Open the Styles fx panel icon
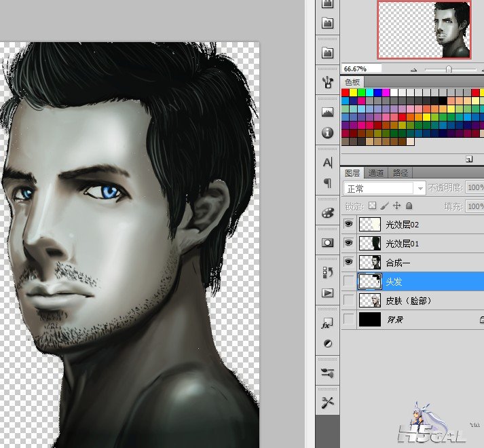484x448 pixels. [328, 323]
